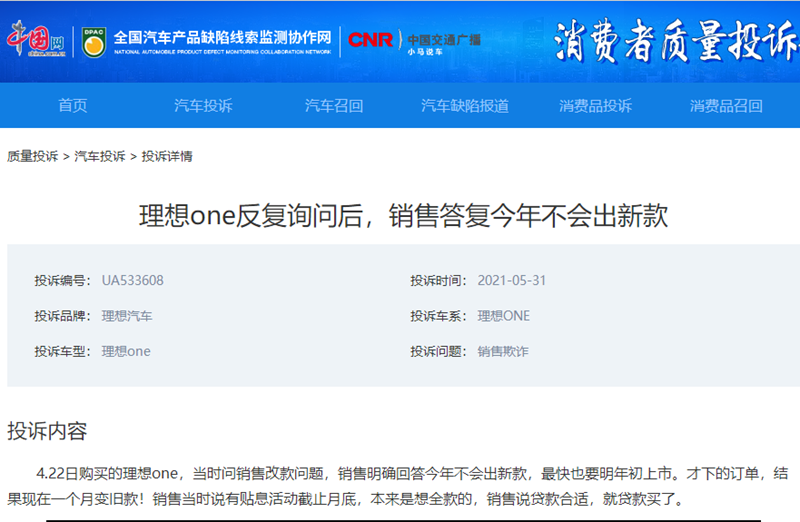Click the complaint date 2021-05-31
This screenshot has width=800, height=522.
511,281
